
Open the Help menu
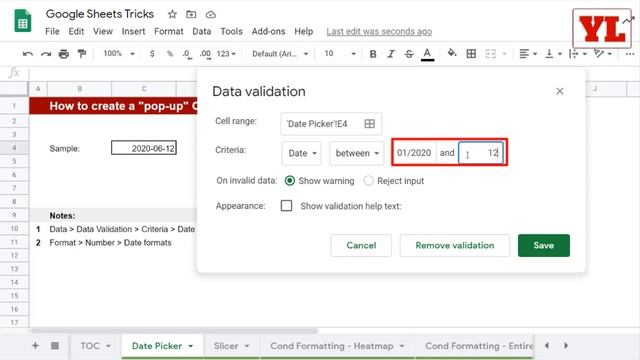(304, 31)
